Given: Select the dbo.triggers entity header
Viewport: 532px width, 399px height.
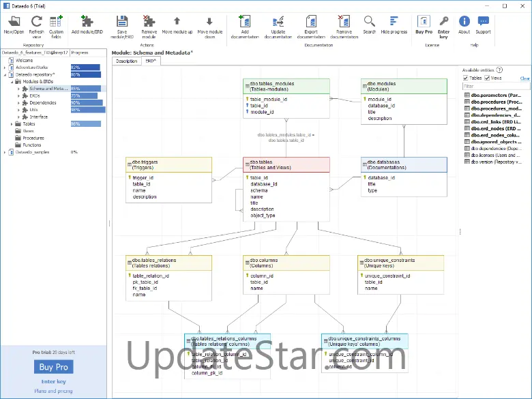Looking at the screenshot, I should [x=168, y=165].
